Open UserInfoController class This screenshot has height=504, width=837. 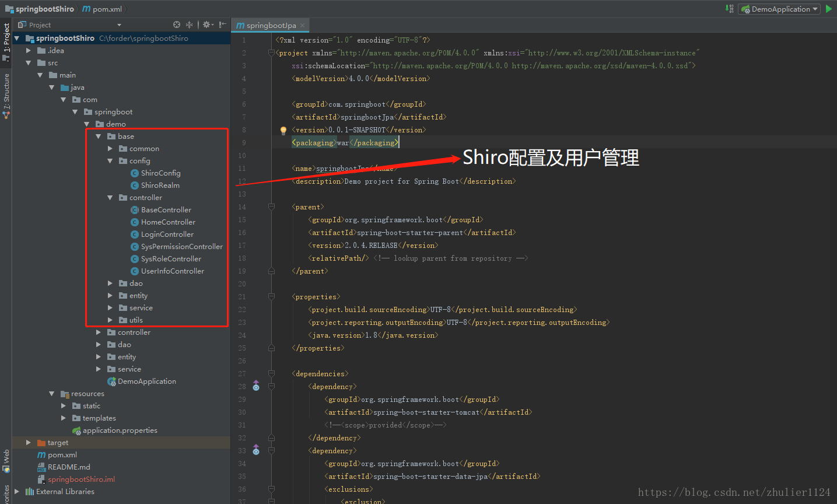click(172, 271)
